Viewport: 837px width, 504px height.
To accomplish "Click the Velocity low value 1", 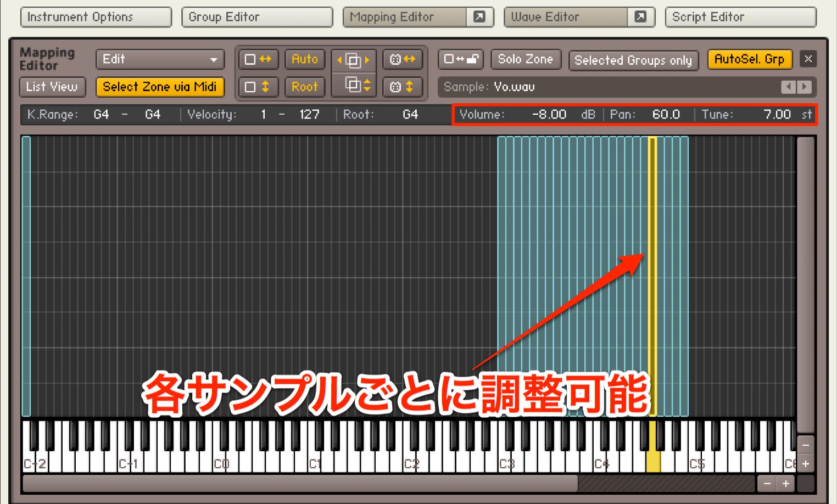I will (x=264, y=115).
